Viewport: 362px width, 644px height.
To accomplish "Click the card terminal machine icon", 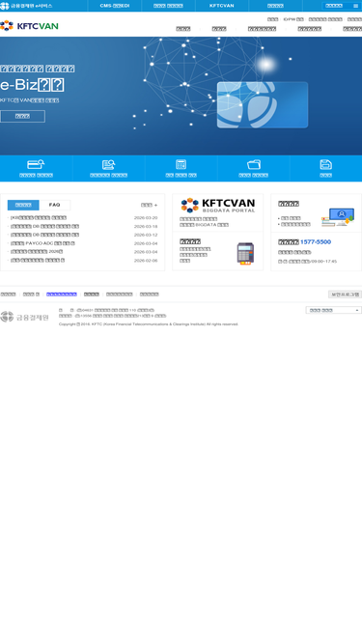I will pyautogui.click(x=245, y=253).
